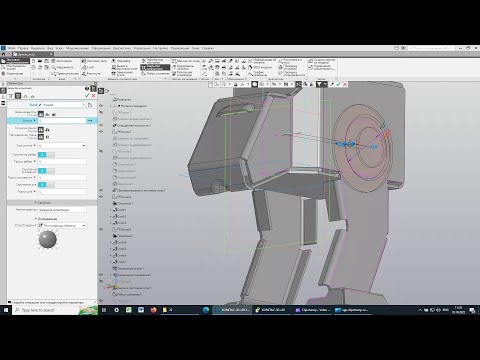Toggle the base rounding switch

coord(46,171)
